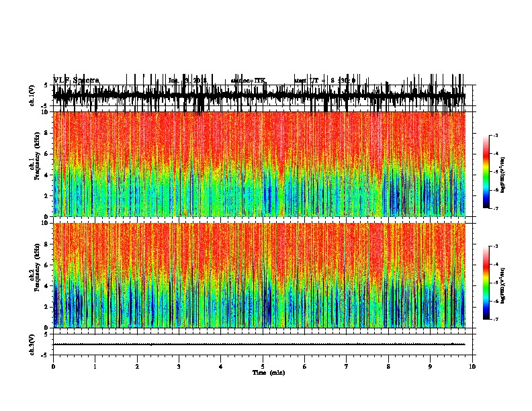The height and width of the screenshot is (411, 532).
Task: Click the 8 kHz tick on ch.1 frequency axis
Action: click(x=47, y=133)
